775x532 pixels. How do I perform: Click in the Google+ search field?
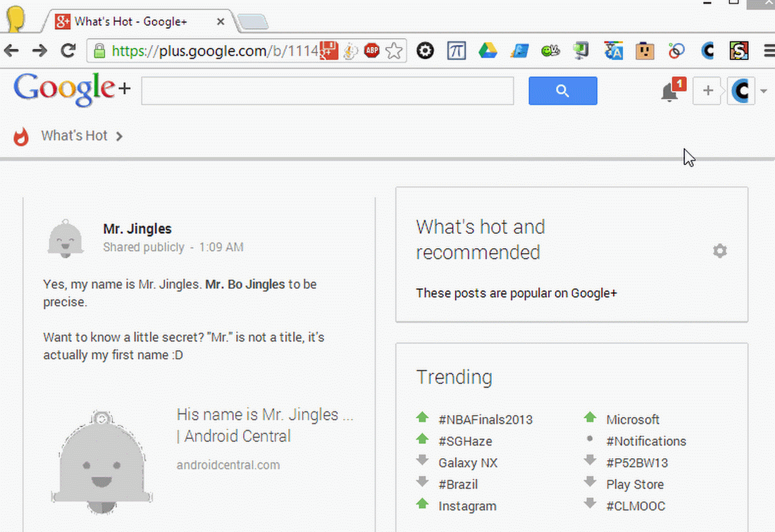click(327, 91)
